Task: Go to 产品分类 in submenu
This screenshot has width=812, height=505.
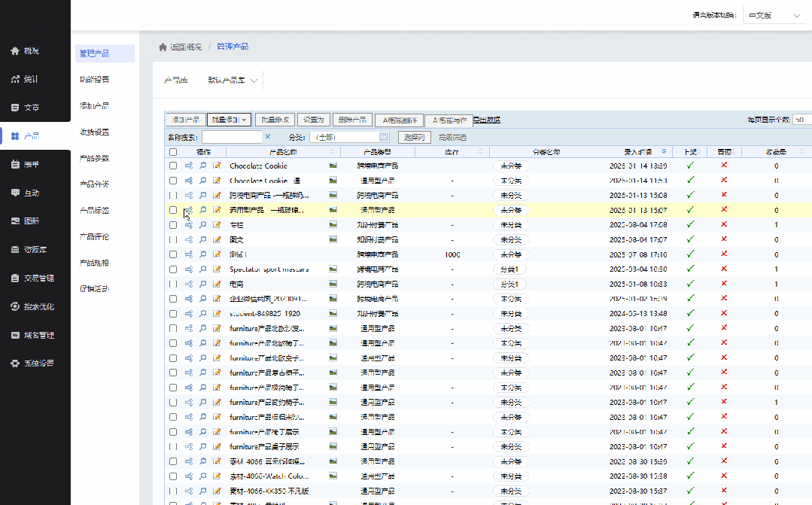Action: click(x=94, y=184)
